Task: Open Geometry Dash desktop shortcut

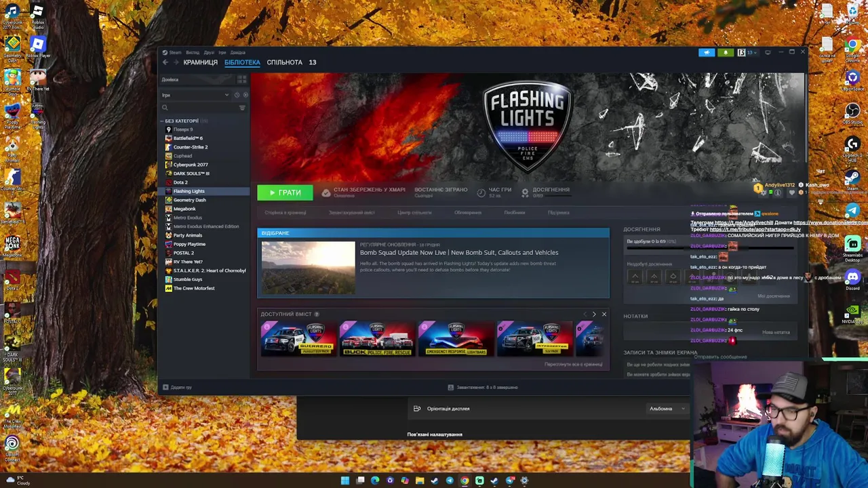Action: click(x=12, y=49)
